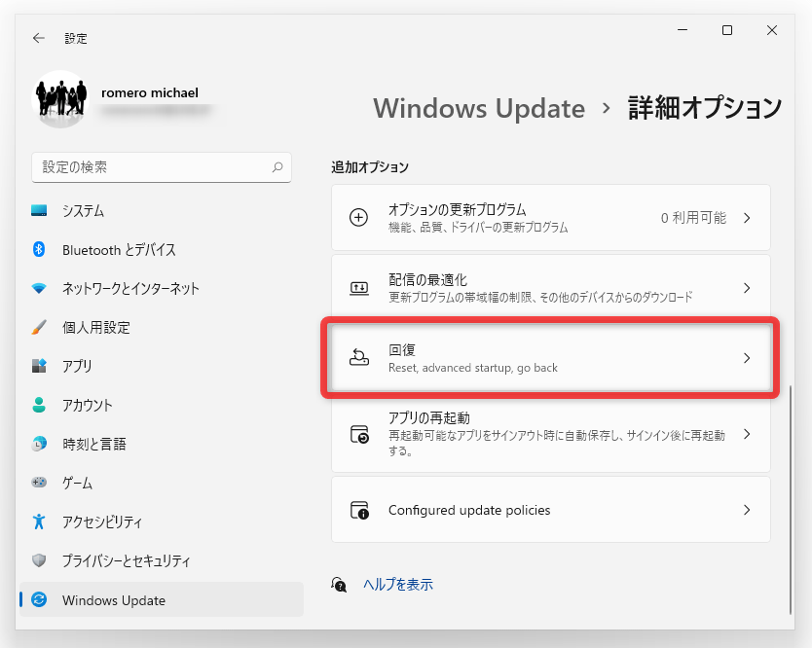The image size is (812, 648).
Task: Expand the アプリの再起動 chevron
Action: coord(747,434)
